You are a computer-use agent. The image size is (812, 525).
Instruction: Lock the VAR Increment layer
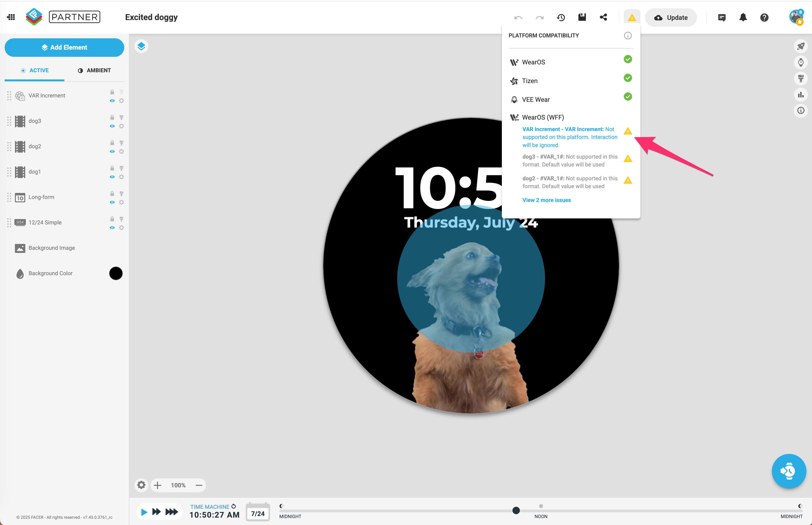(112, 92)
